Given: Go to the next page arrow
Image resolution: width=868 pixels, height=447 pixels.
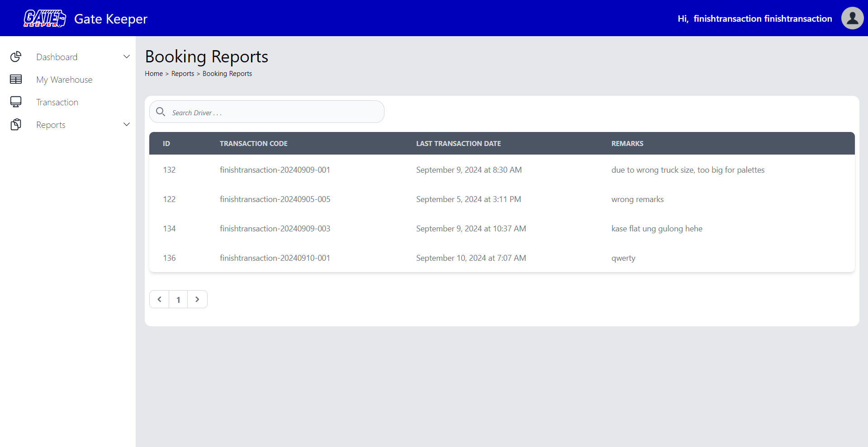Looking at the screenshot, I should point(197,299).
